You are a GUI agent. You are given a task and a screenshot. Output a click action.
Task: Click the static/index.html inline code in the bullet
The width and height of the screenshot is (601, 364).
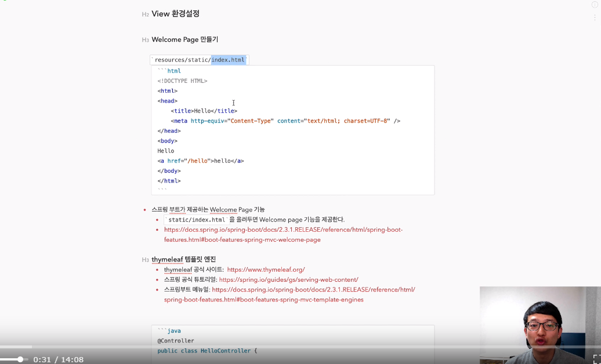197,220
